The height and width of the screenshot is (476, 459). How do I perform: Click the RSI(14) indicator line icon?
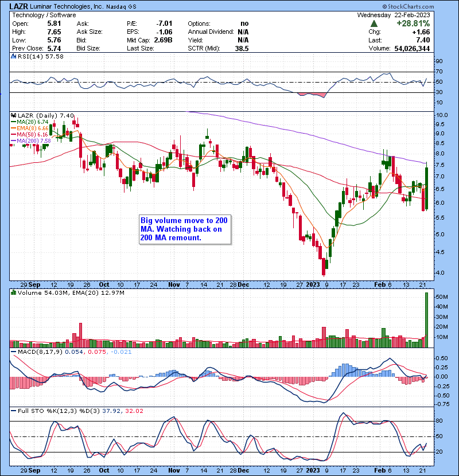pos(13,56)
